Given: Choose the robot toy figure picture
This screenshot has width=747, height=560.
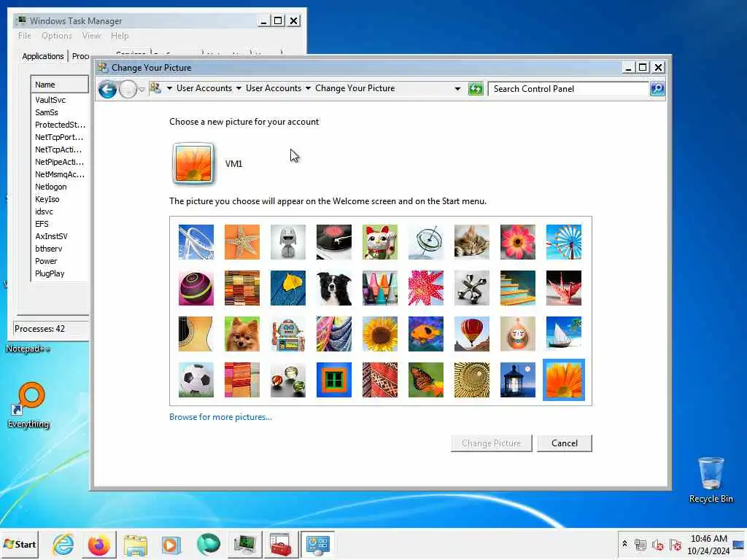Looking at the screenshot, I should (288, 242).
